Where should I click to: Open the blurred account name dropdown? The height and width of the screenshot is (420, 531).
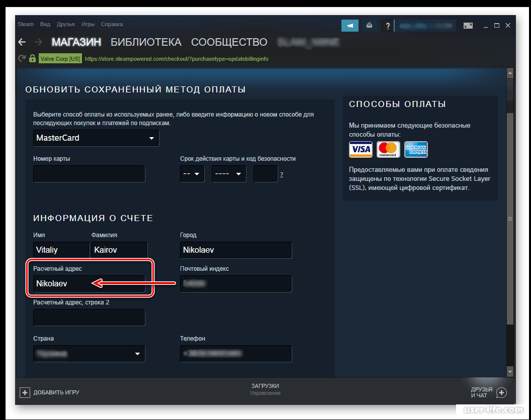[426, 26]
